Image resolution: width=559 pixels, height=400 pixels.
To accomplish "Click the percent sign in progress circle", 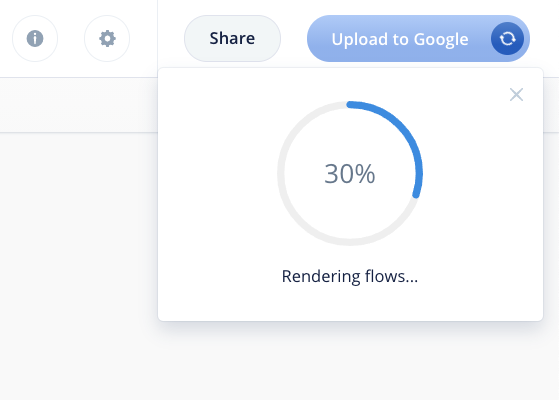I will (365, 174).
